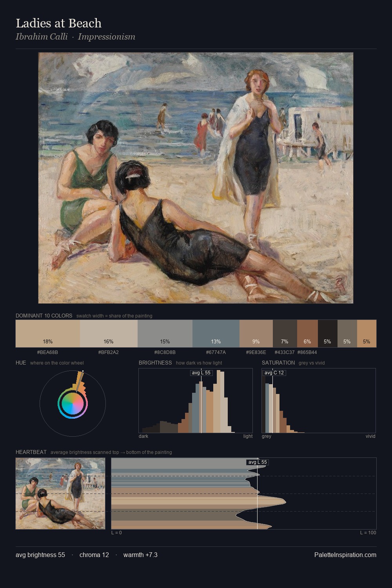392x588 pixels.
Task: Click hex code text '#67747A'
Action: (216, 352)
